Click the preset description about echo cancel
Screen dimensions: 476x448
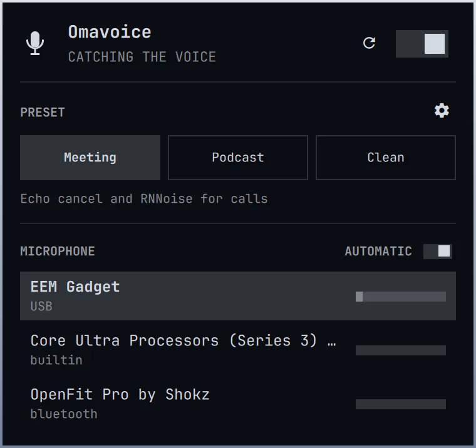144,199
